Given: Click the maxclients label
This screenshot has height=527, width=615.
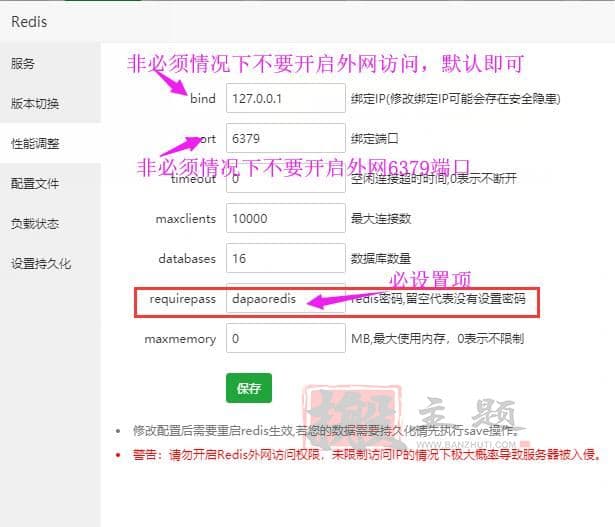Looking at the screenshot, I should [186, 219].
